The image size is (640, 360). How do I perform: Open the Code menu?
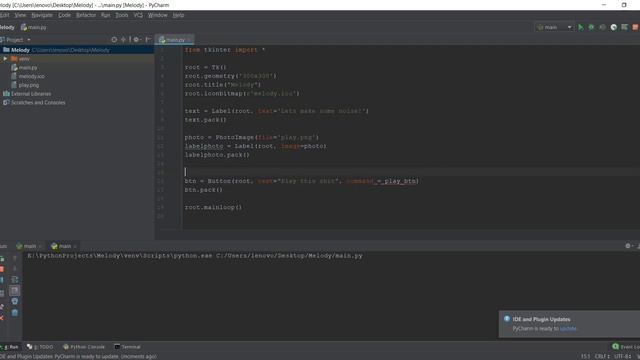(64, 15)
